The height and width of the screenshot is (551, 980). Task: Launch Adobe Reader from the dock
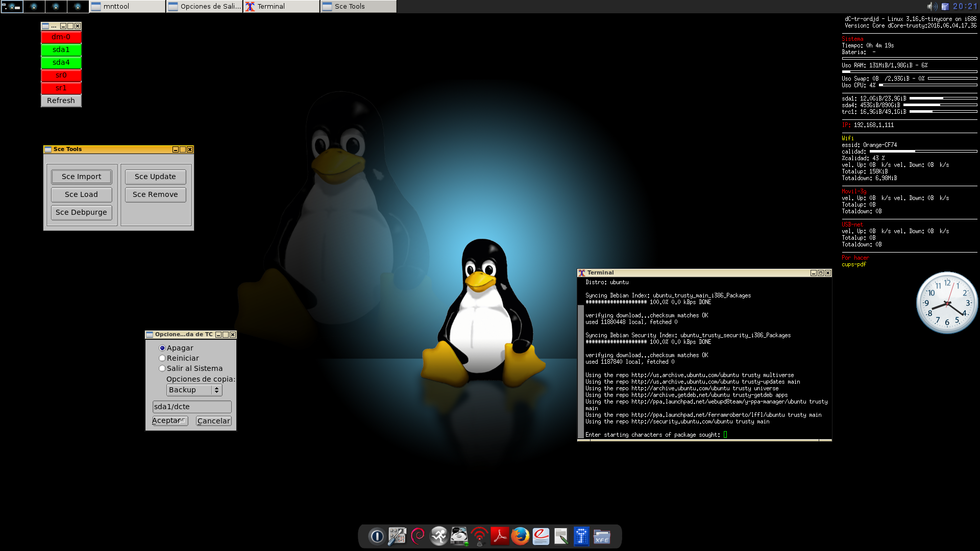point(500,536)
